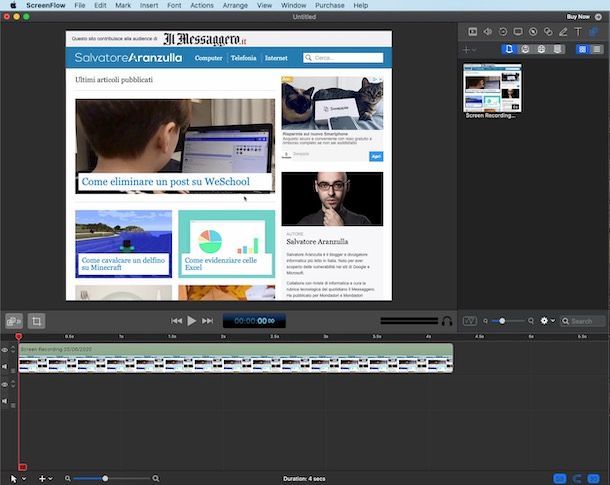This screenshot has width=610, height=485.
Task: Skip forward with fast-forward button
Action: tap(207, 321)
